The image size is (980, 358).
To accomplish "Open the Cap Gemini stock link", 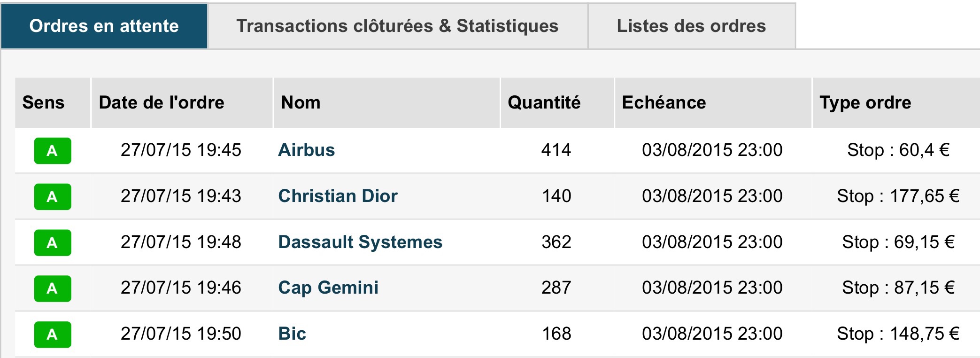I will point(328,288).
